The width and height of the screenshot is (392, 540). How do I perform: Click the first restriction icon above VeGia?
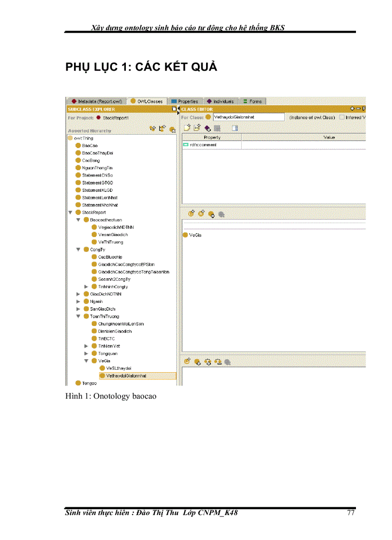tap(191, 213)
